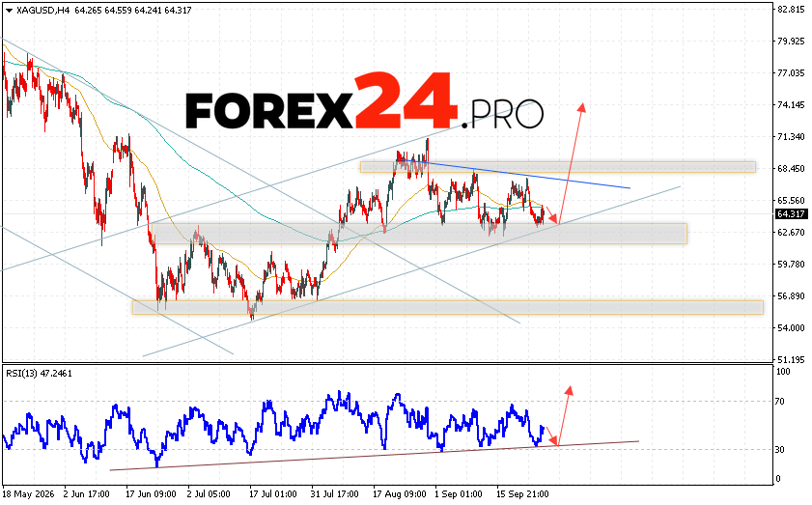Select the RSI(13) 47.2461 indicator label
This screenshot has height=505, width=812.
pos(39,373)
